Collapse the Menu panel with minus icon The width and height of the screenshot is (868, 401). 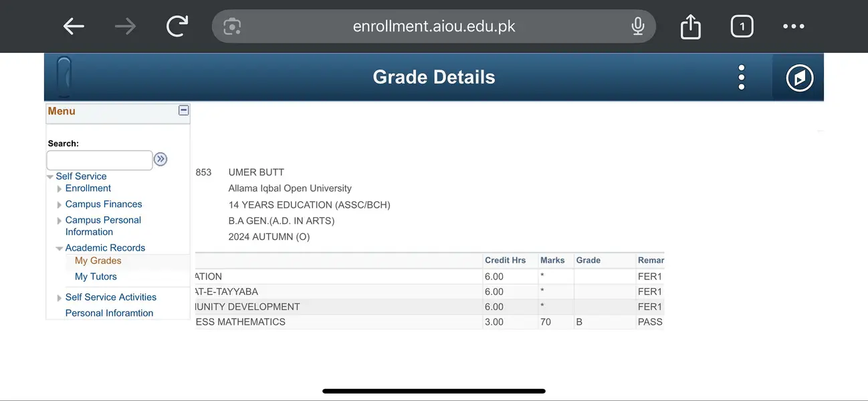(x=183, y=111)
